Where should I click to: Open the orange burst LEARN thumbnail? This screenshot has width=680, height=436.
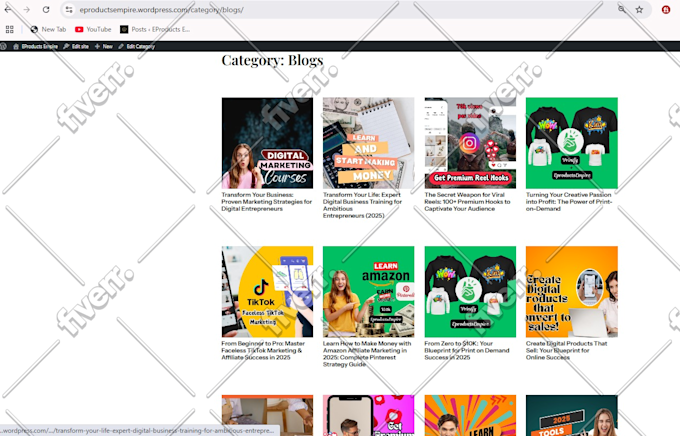click(470, 415)
